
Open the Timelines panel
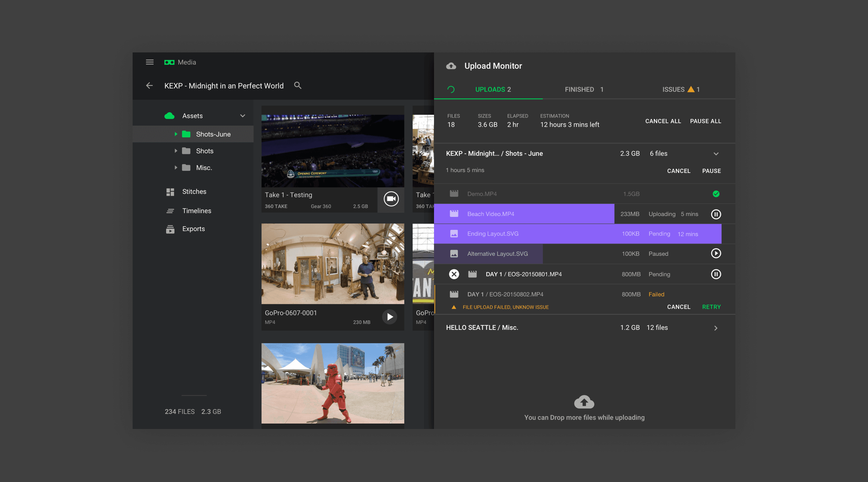197,211
